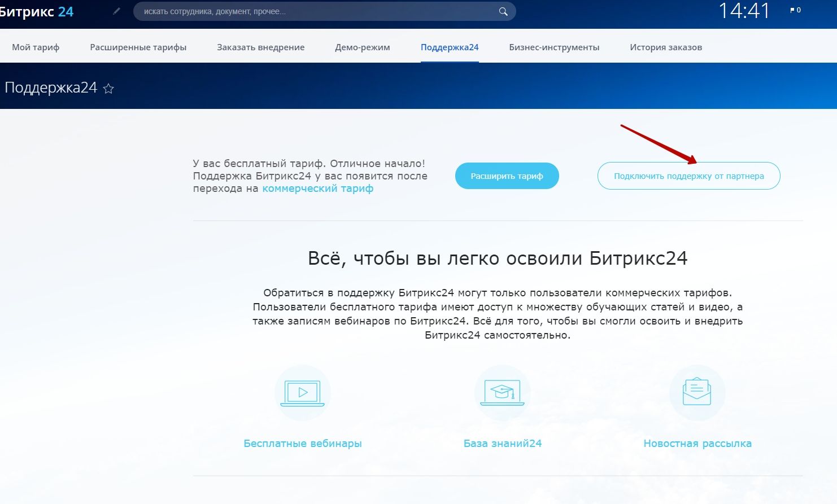
Task: Click the Битрикс 24 logo
Action: [x=37, y=12]
